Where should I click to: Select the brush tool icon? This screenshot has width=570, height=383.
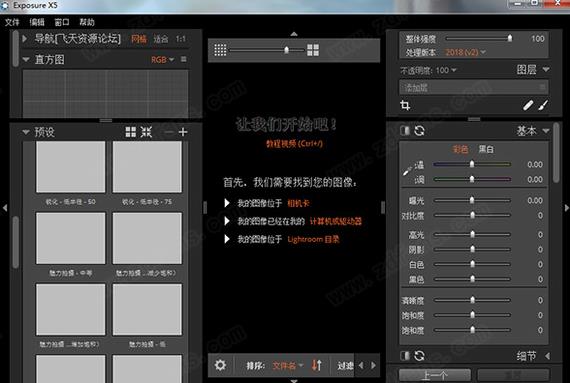543,105
